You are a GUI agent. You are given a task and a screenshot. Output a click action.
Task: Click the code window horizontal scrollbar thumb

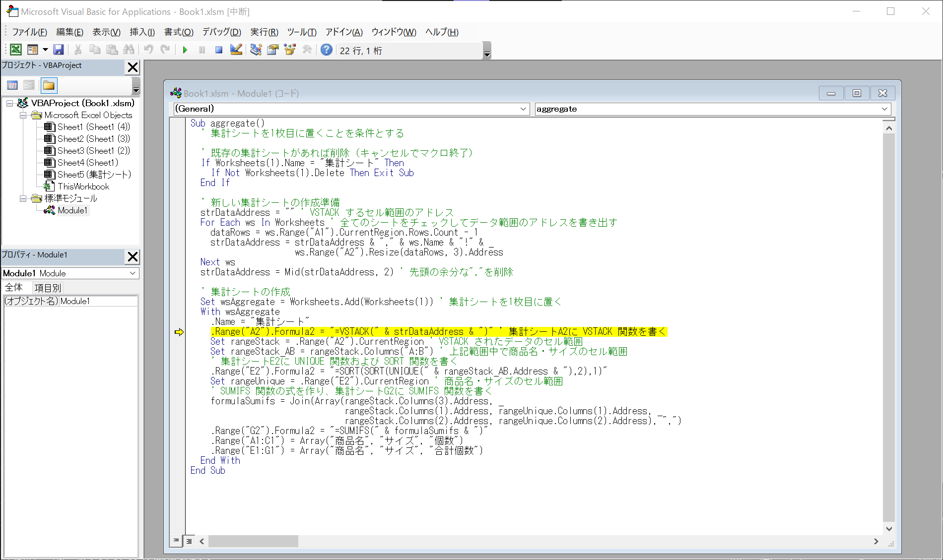point(253,541)
